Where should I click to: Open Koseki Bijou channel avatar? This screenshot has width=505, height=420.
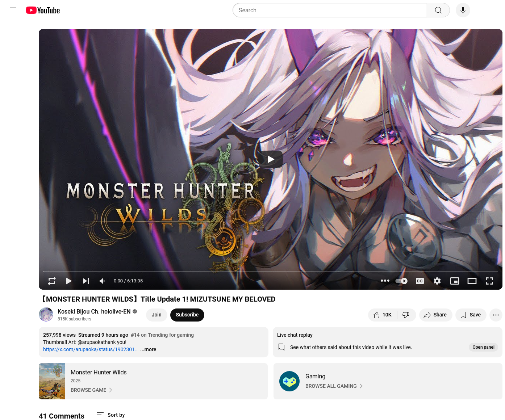pos(46,314)
